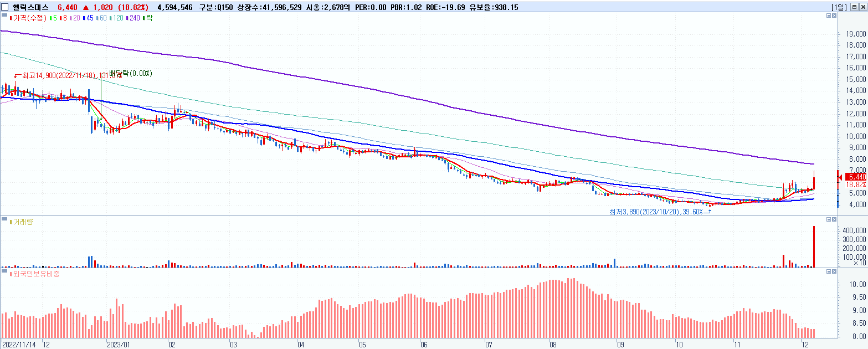Click the (18.82%) change rate in the header
The image size is (868, 349).
(133, 7)
